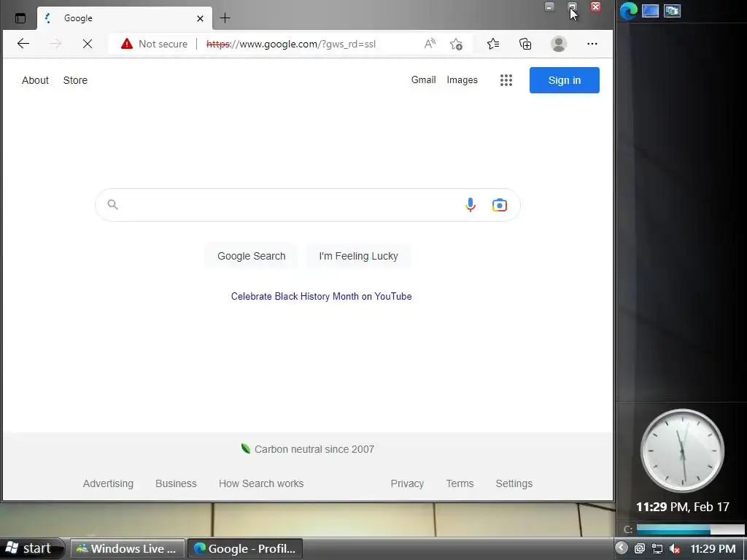This screenshot has width=747, height=560.
Task: Click the network connection tray icon
Action: coord(657,548)
